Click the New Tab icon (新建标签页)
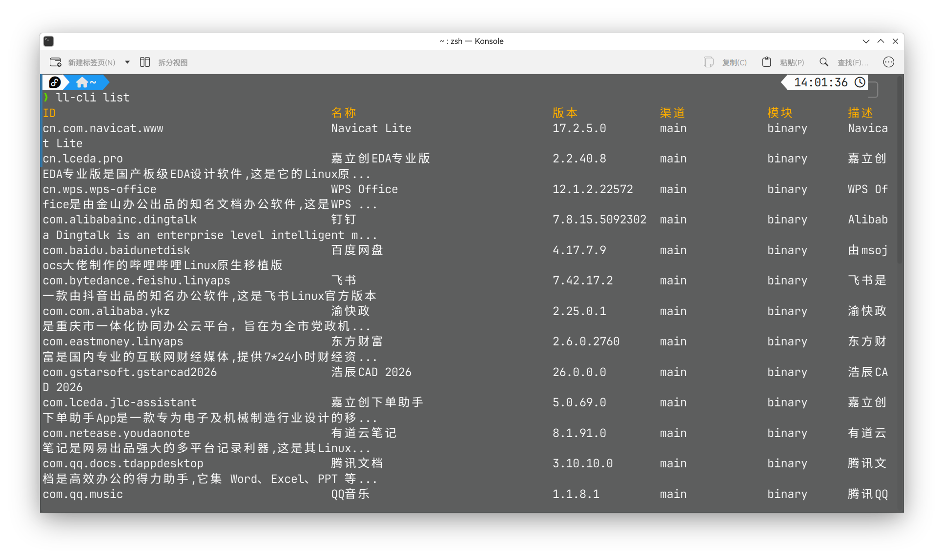The height and width of the screenshot is (560, 944). click(x=56, y=62)
